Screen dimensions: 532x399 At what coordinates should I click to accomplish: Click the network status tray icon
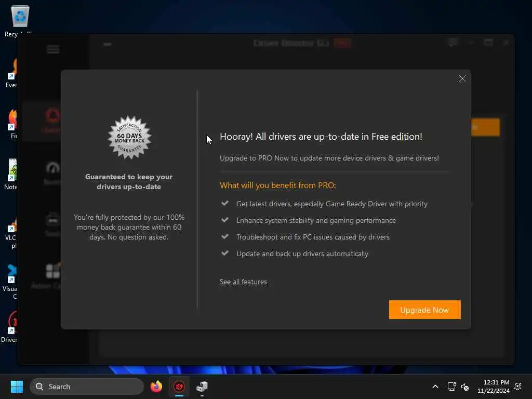coord(451,387)
